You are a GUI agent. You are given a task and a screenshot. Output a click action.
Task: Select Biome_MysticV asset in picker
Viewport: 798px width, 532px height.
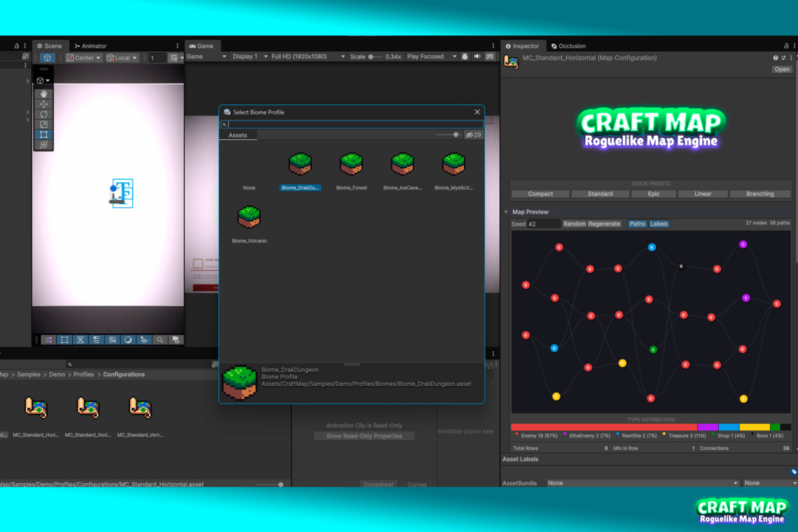pyautogui.click(x=454, y=172)
